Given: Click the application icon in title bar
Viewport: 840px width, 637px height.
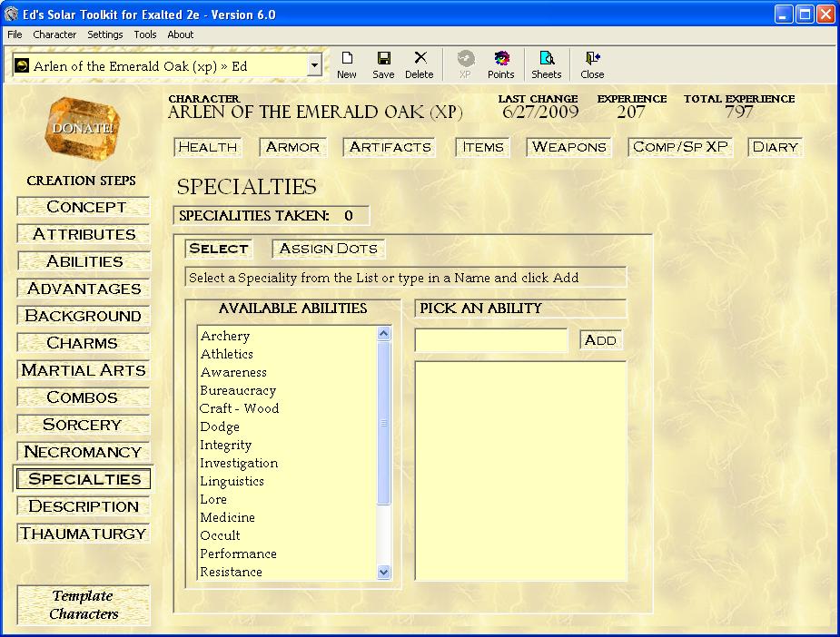Looking at the screenshot, I should pos(11,14).
